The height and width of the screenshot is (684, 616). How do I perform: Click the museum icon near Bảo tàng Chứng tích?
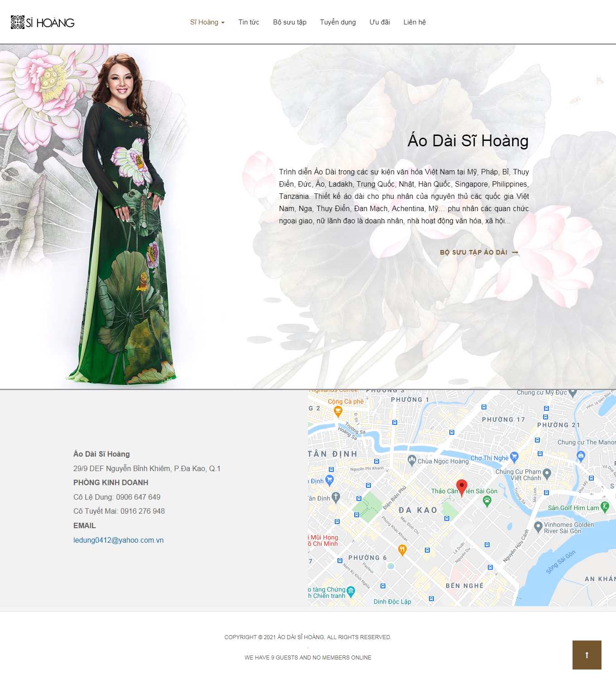[x=351, y=590]
